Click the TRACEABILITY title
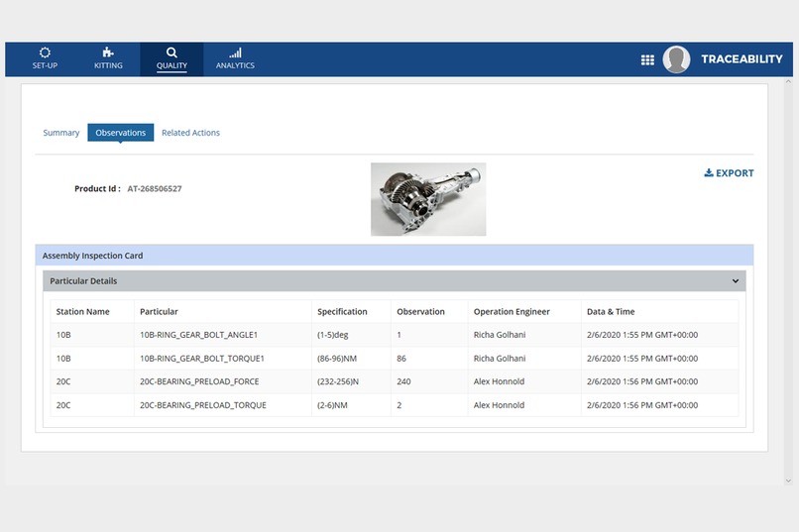 pyautogui.click(x=742, y=59)
